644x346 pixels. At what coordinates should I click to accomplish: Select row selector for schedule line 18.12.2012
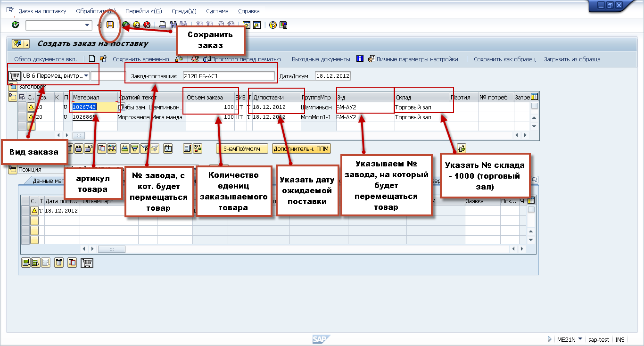26,211
